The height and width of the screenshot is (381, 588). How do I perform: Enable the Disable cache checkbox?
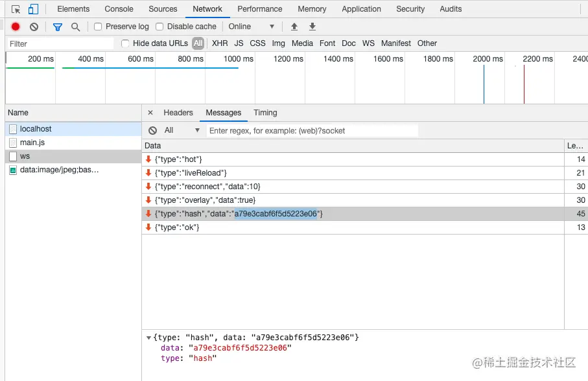[x=159, y=27]
